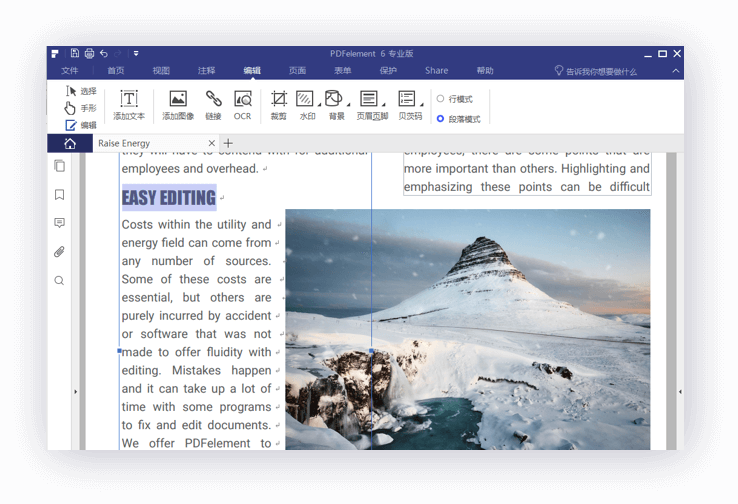
Task: Expand the 页眉页脚 dropdown arrow
Action: (x=384, y=104)
